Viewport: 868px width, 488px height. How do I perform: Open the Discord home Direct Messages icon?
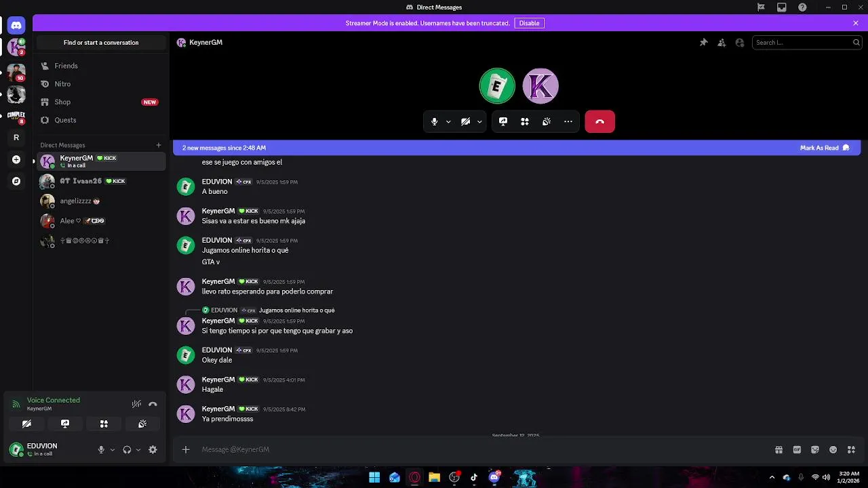pos(16,25)
